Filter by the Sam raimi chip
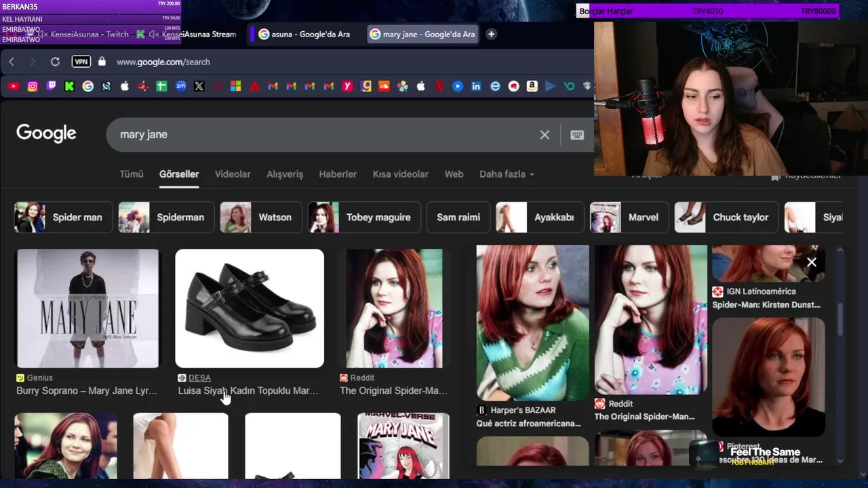The height and width of the screenshot is (488, 868). [x=458, y=218]
